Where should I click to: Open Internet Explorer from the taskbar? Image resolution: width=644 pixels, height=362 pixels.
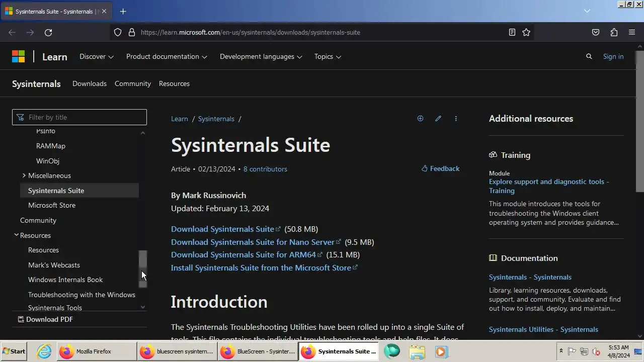[x=44, y=351]
